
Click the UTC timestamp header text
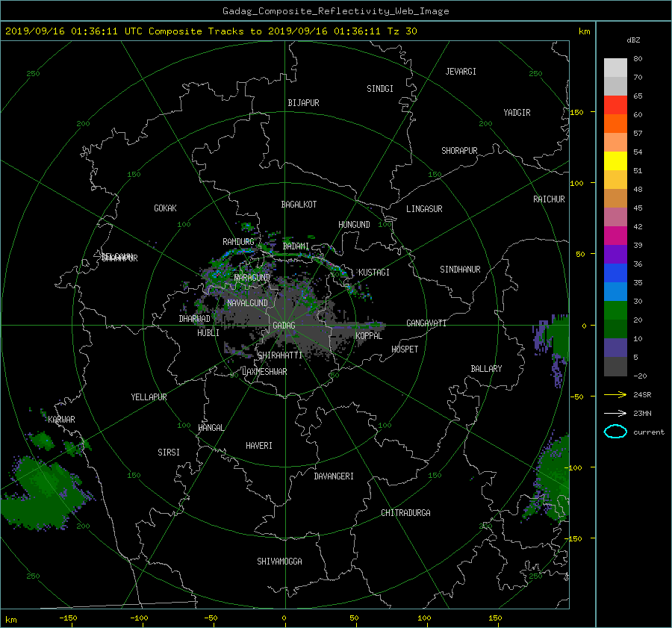pyautogui.click(x=211, y=31)
